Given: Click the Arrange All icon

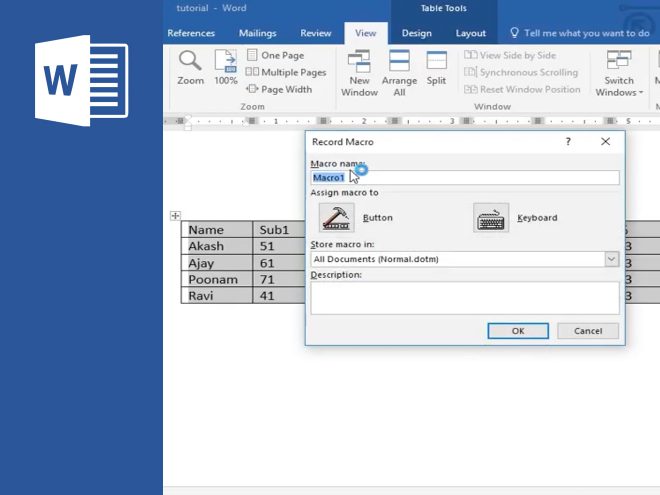Looking at the screenshot, I should (399, 62).
